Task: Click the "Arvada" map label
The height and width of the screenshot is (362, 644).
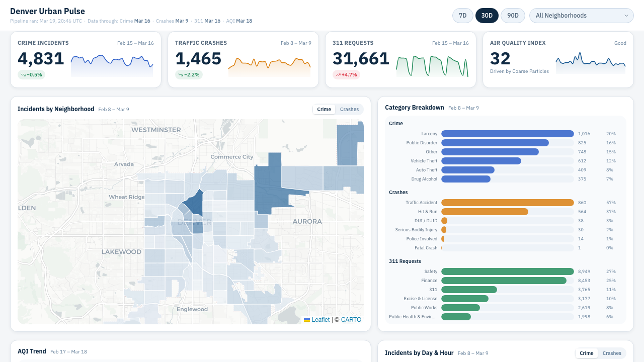Action: tap(124, 164)
